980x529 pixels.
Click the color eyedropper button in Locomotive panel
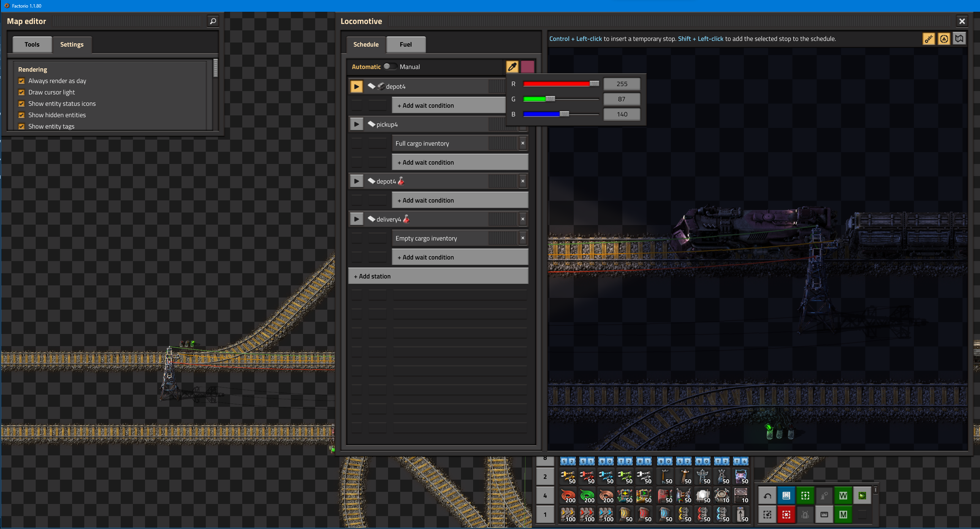point(513,66)
